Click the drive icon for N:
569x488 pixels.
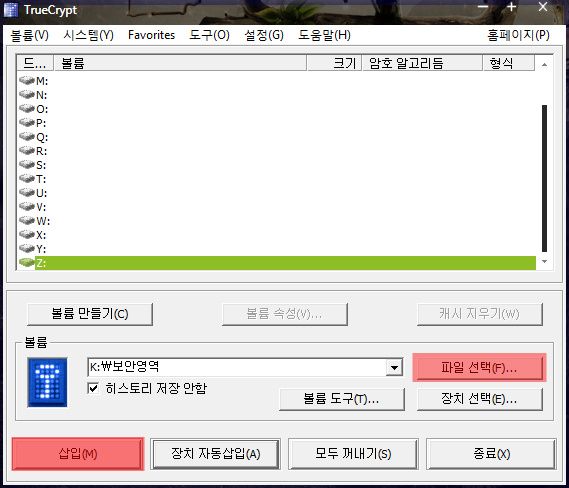tap(27, 94)
